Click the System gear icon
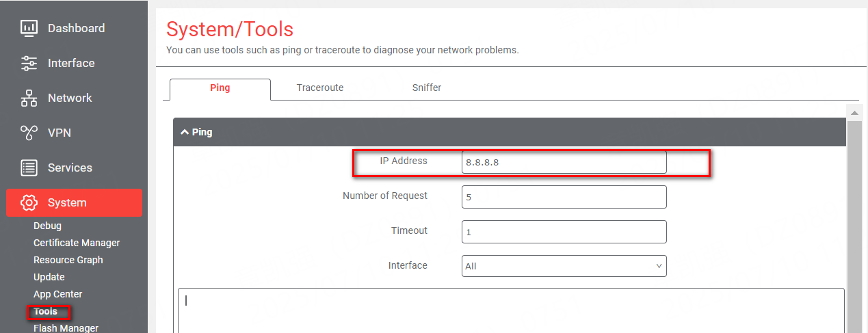 pos(29,202)
